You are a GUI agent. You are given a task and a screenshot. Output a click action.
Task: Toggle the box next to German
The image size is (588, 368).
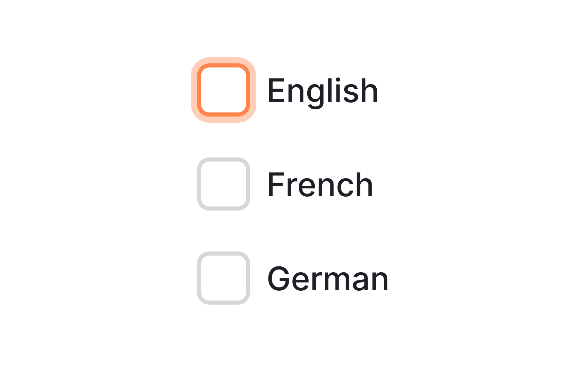224,278
